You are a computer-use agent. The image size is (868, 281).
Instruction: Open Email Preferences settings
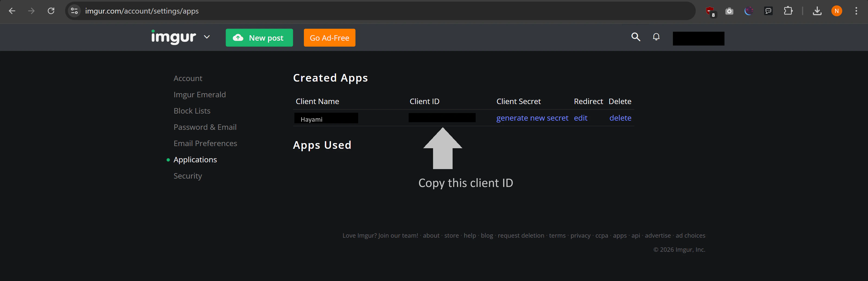tap(205, 143)
